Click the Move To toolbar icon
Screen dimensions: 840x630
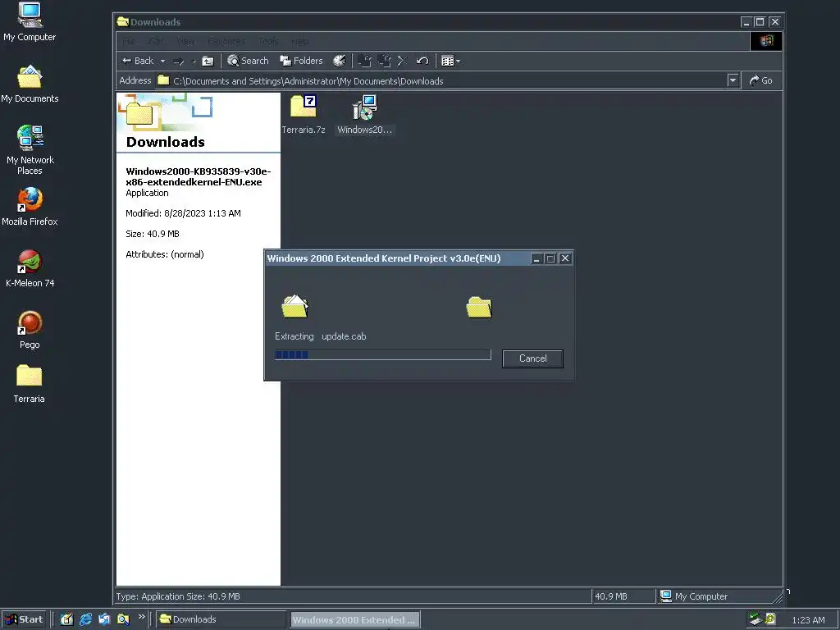[x=365, y=61]
